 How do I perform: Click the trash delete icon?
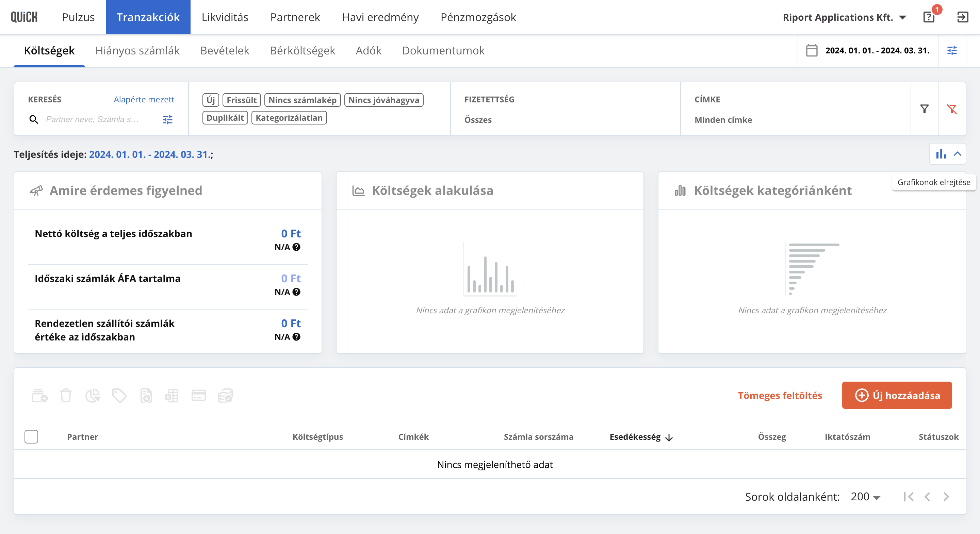point(66,396)
